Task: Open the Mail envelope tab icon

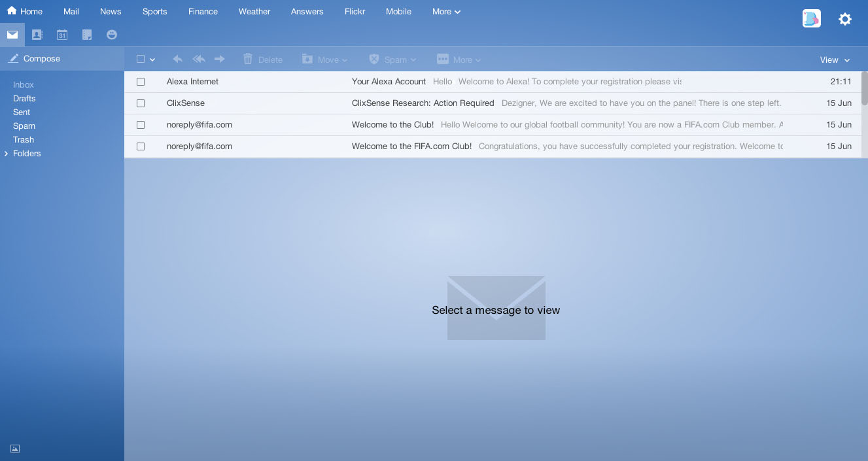Action: coord(12,35)
